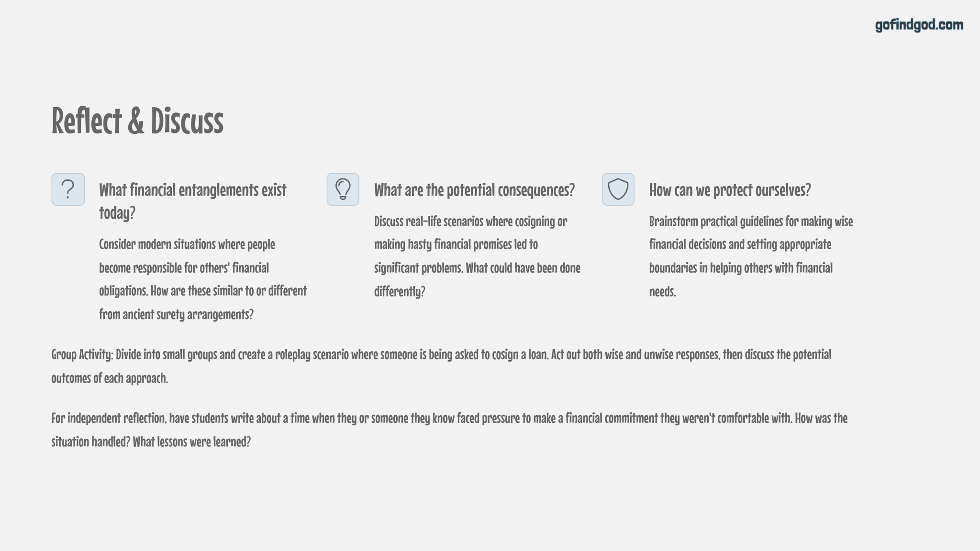This screenshot has height=551, width=980.
Task: Select heading 'How can we protect ourselves?'
Action: pyautogui.click(x=730, y=190)
